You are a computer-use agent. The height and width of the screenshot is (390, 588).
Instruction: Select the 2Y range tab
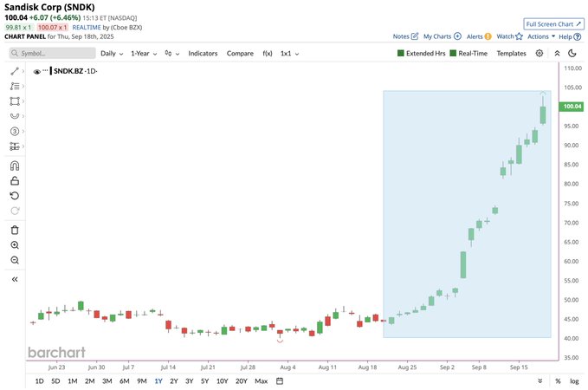174,381
